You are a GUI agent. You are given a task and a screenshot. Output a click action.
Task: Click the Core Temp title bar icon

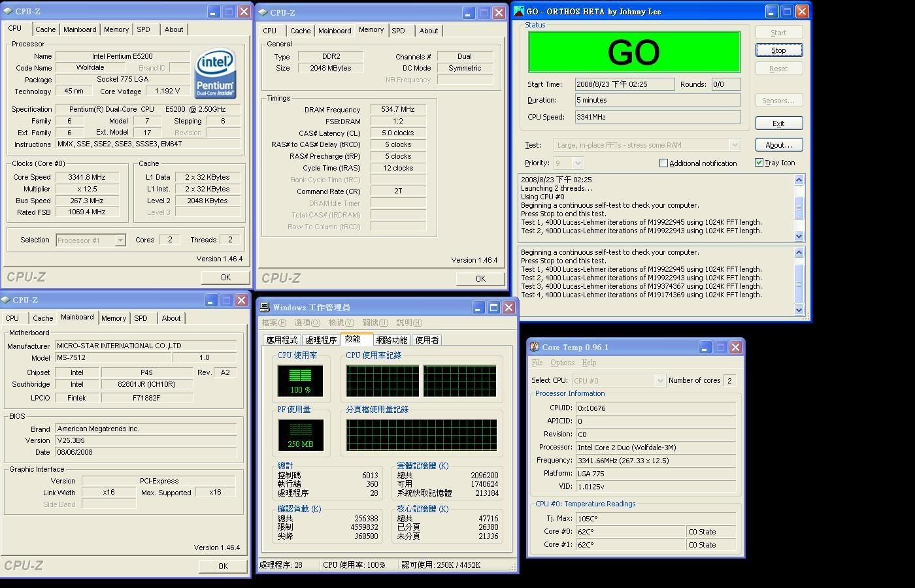click(x=535, y=347)
